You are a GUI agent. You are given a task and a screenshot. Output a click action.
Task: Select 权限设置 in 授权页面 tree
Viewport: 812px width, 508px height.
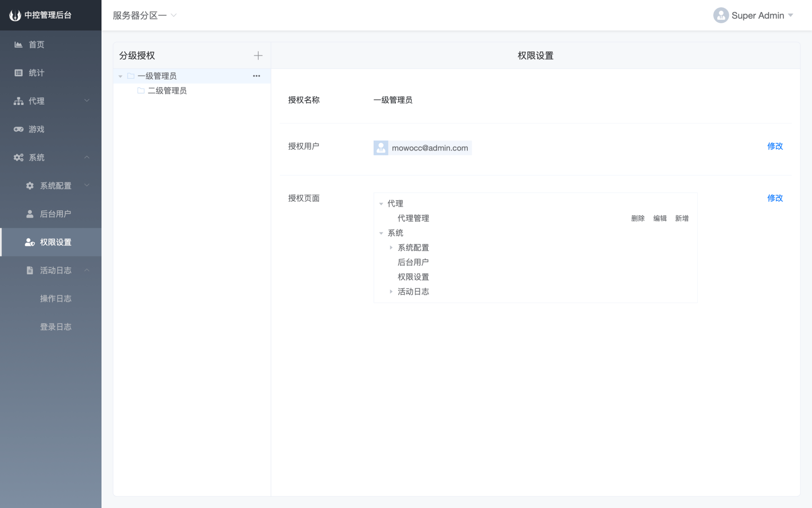tap(413, 277)
